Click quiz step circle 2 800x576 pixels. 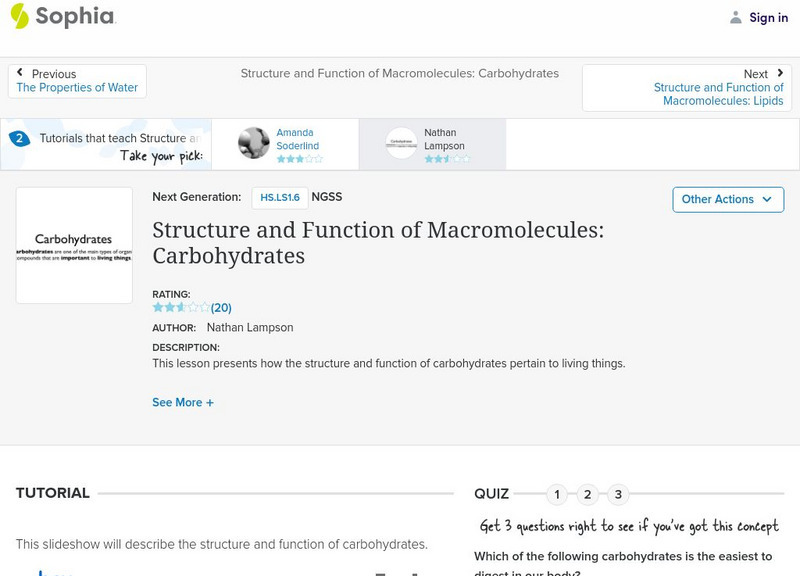[588, 493]
